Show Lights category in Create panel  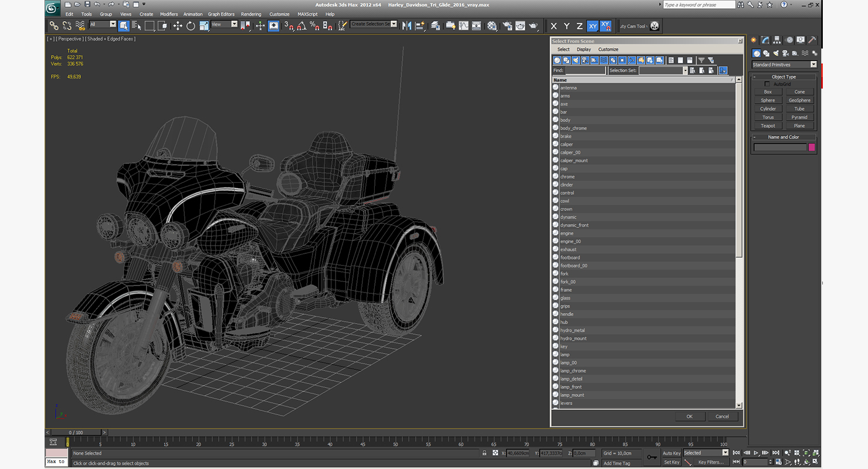point(776,53)
